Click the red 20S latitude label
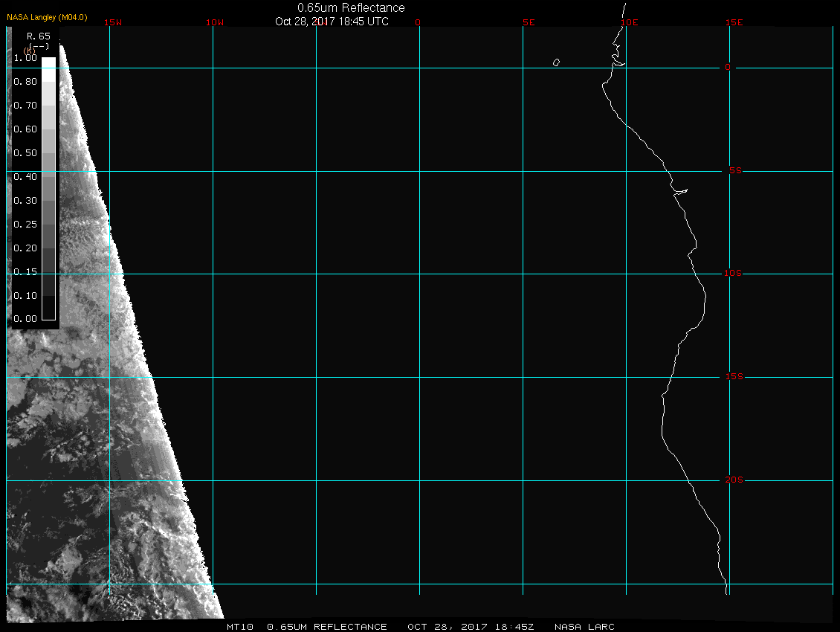This screenshot has width=840, height=632. [x=733, y=480]
